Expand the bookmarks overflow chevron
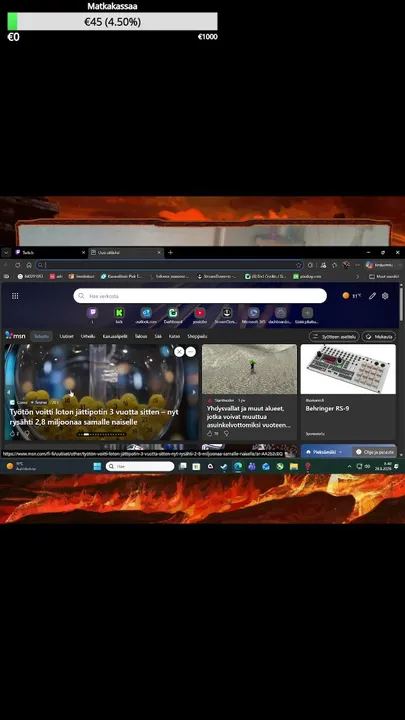The width and height of the screenshot is (405, 720). 358,276
